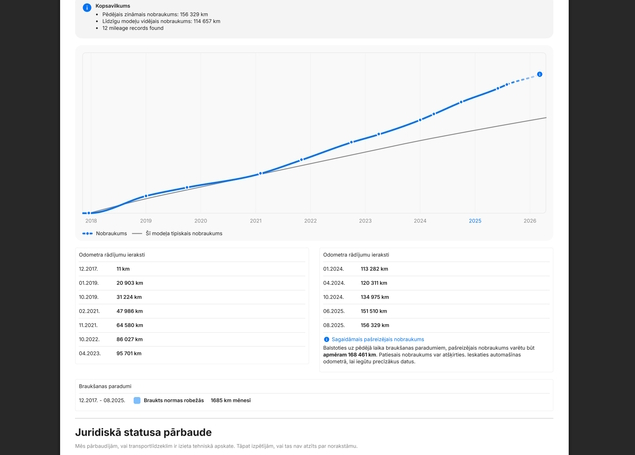Click the chart data point near 2019
Image resolution: width=635 pixels, height=455 pixels.
[x=146, y=196]
